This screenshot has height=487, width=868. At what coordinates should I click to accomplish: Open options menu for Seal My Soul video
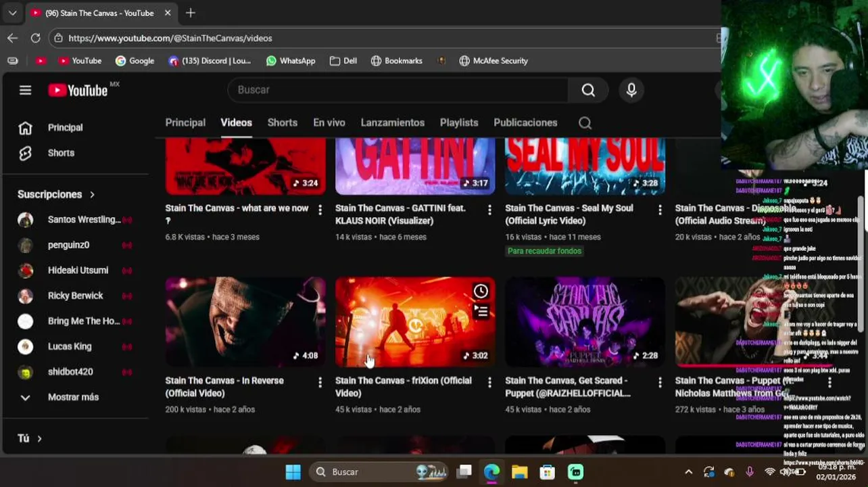(x=660, y=210)
